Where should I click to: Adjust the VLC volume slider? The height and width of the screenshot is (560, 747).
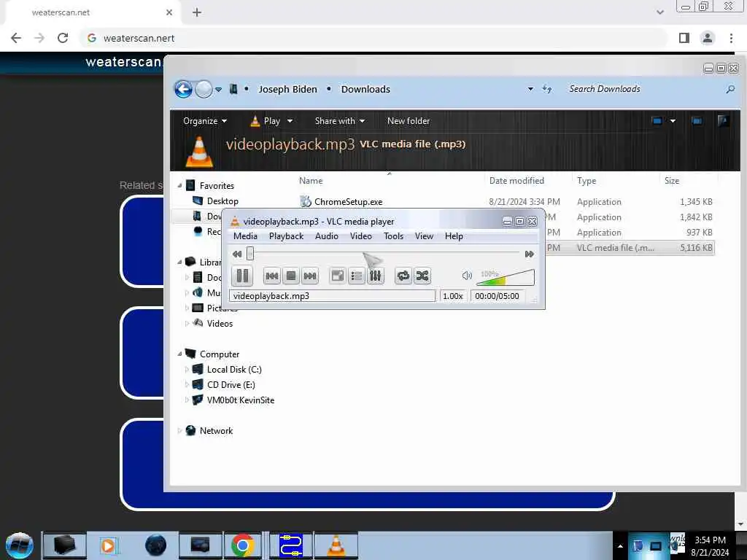click(506, 276)
